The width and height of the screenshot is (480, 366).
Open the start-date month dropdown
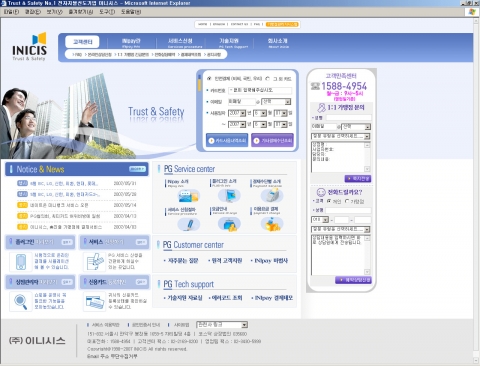coord(260,113)
